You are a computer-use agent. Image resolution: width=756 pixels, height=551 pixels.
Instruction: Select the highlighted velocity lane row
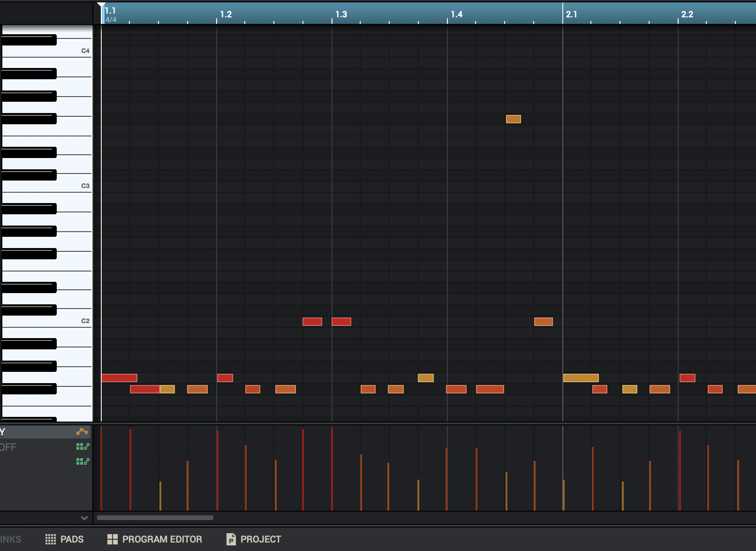point(38,432)
